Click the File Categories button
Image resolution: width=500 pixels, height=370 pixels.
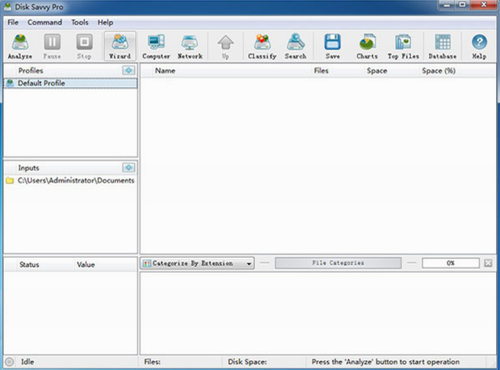338,263
